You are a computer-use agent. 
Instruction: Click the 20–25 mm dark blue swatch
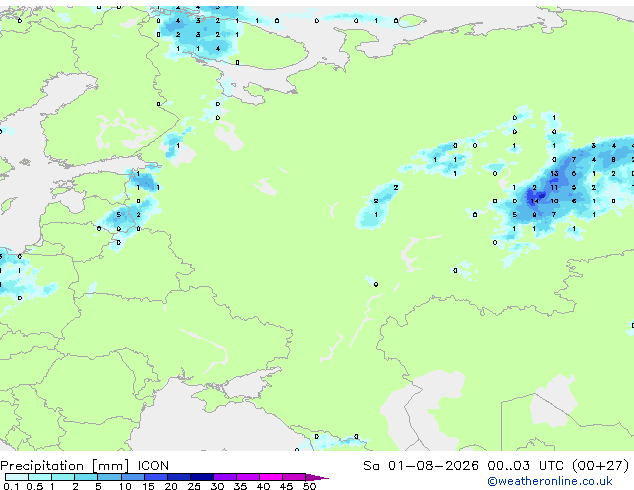178,477
